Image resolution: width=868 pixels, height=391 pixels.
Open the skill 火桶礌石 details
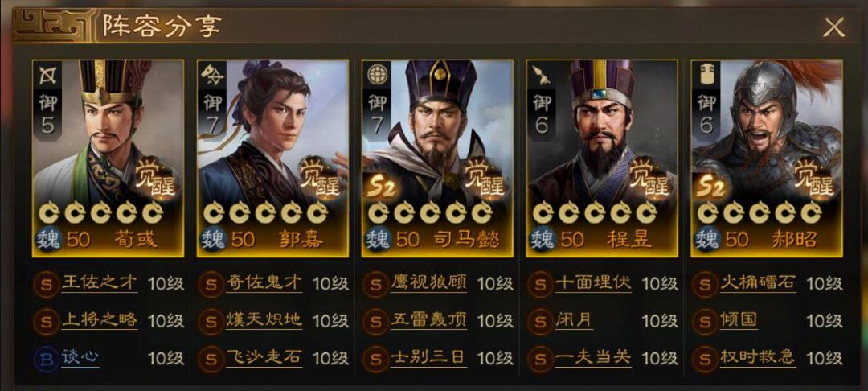[x=757, y=283]
